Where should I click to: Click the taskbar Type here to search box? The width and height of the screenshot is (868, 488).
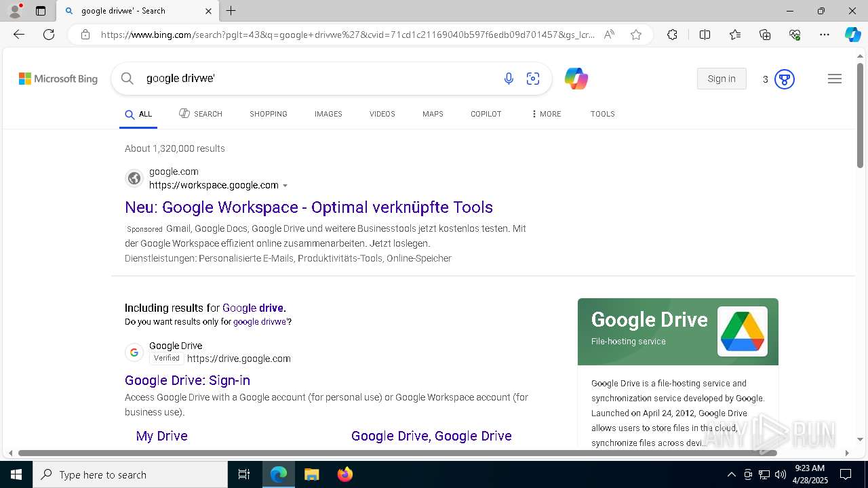click(x=130, y=474)
